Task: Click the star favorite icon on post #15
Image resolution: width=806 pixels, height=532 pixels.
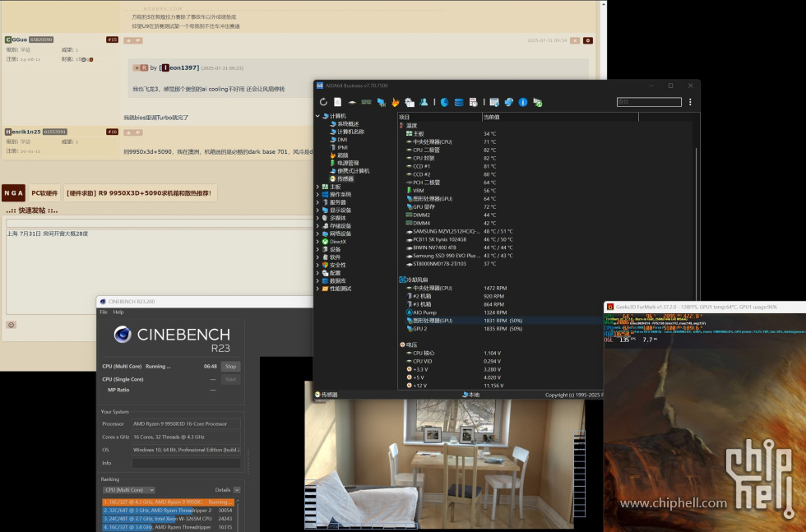Action: coord(575,40)
